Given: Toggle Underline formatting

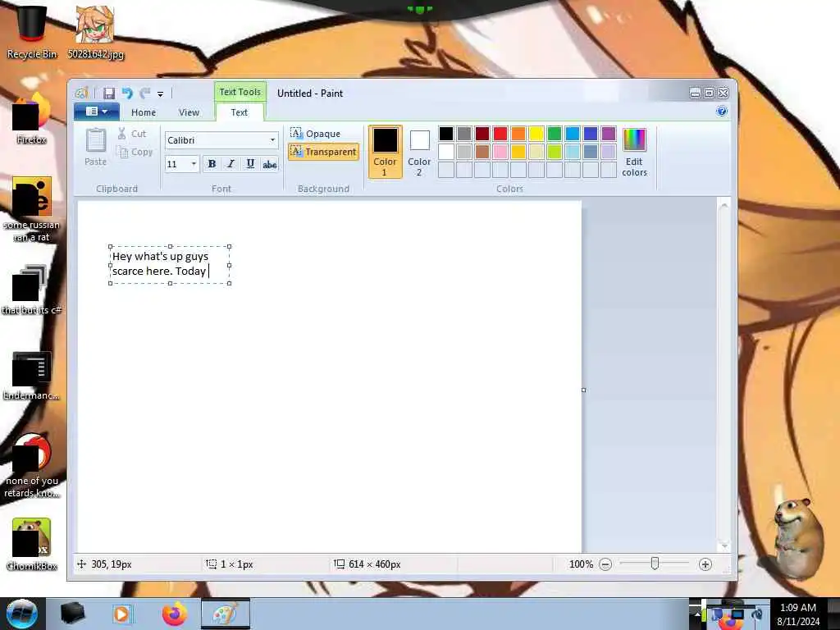Looking at the screenshot, I should coord(250,164).
